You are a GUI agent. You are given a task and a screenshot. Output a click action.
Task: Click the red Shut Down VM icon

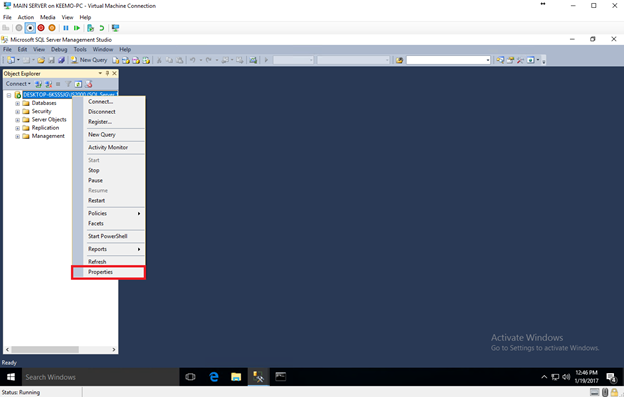[x=41, y=28]
